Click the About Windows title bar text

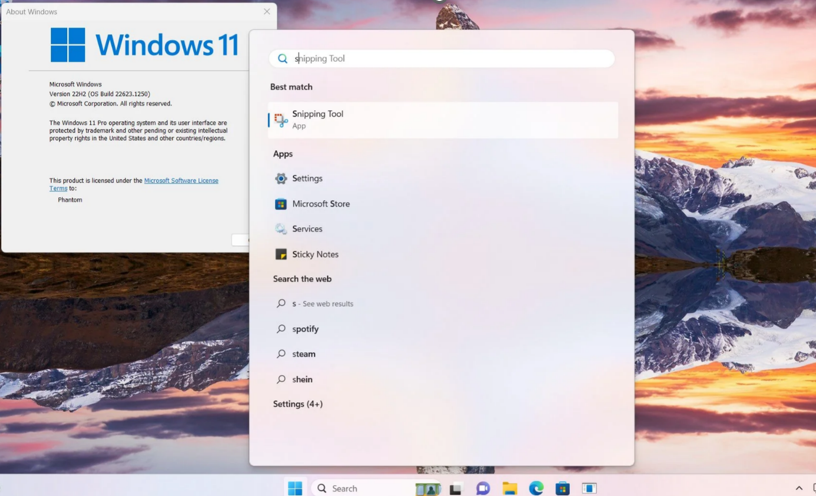[x=32, y=11]
